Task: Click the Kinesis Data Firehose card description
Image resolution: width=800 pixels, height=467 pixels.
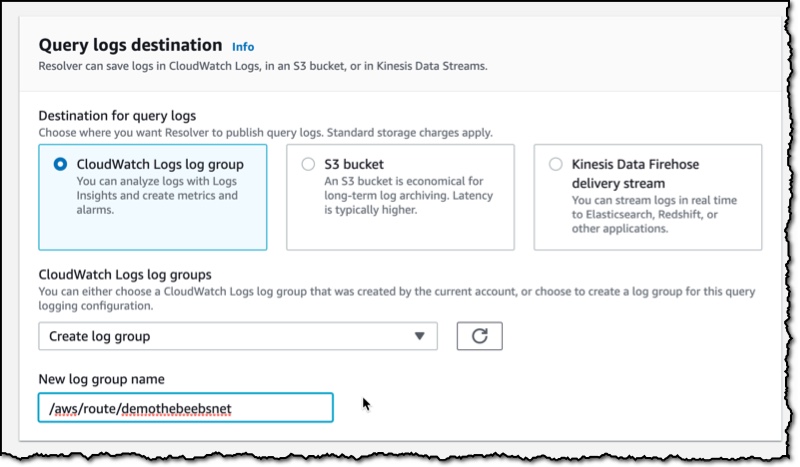Action: pos(654,214)
